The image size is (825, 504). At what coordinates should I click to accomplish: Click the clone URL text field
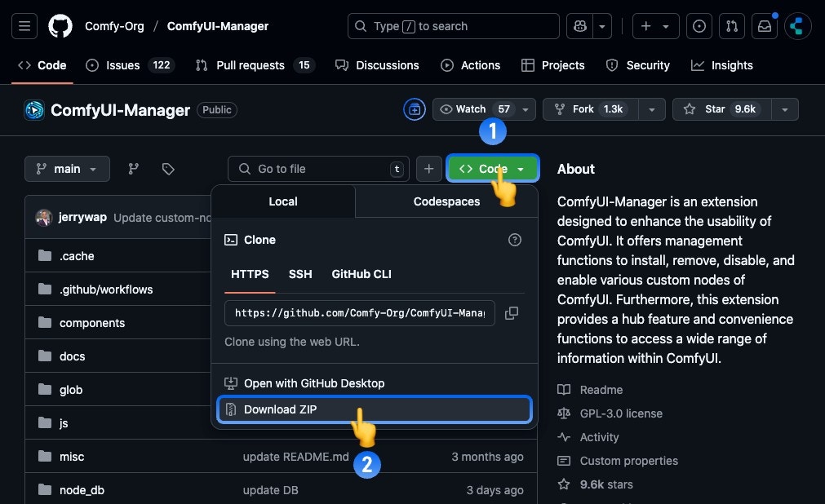click(360, 313)
